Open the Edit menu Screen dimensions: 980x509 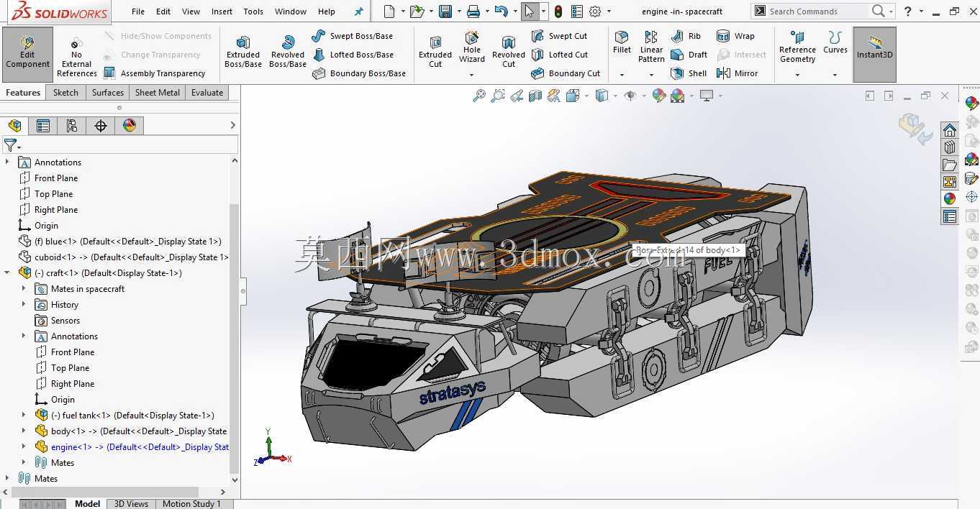(x=163, y=12)
